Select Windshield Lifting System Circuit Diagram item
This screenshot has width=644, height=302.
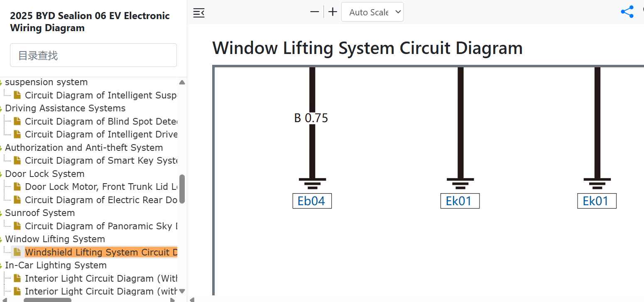pos(101,252)
